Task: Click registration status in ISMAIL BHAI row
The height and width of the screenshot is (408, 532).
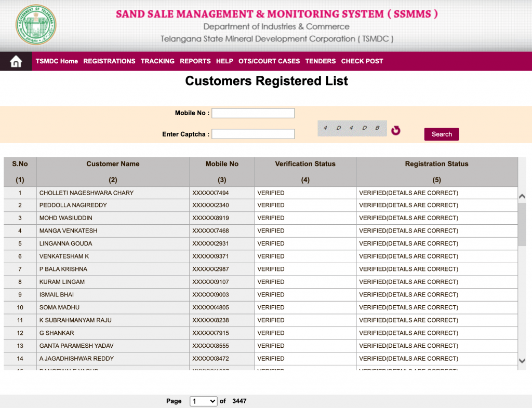Action: (408, 295)
